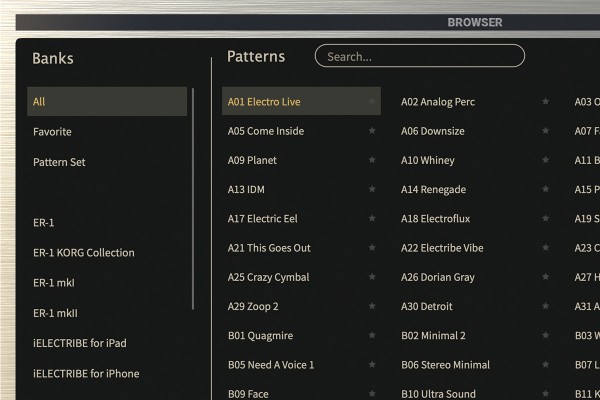The image size is (600, 400).
Task: Toggle favorite on A26 Dorian Gray
Action: point(546,277)
